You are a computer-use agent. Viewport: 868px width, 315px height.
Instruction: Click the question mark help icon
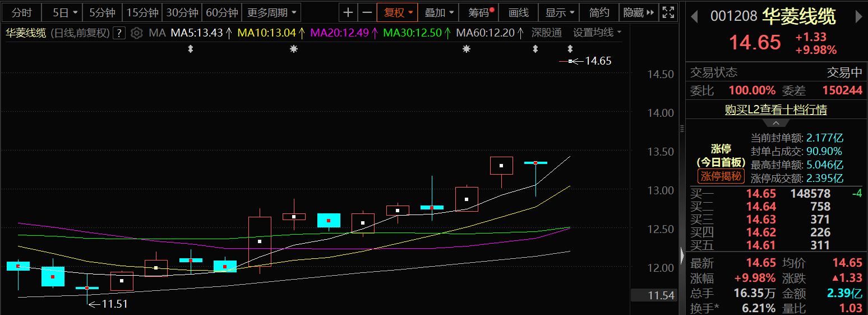click(x=119, y=33)
